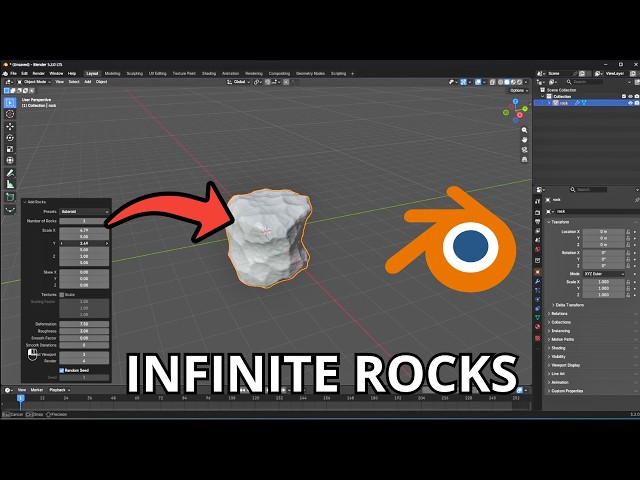Expand the rock item in outliner
Screen dimensions: 640x480
coord(549,103)
